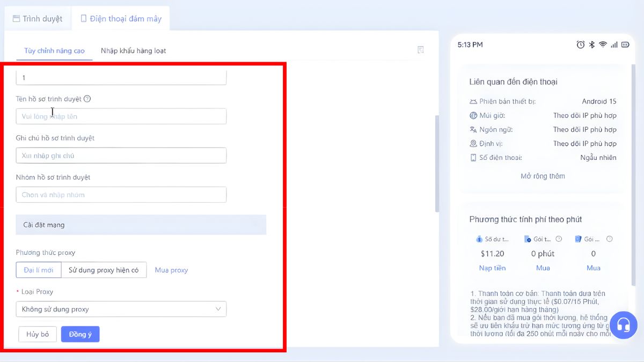
Task: Switch to the Điện thoại đám mây tab
Action: (121, 18)
